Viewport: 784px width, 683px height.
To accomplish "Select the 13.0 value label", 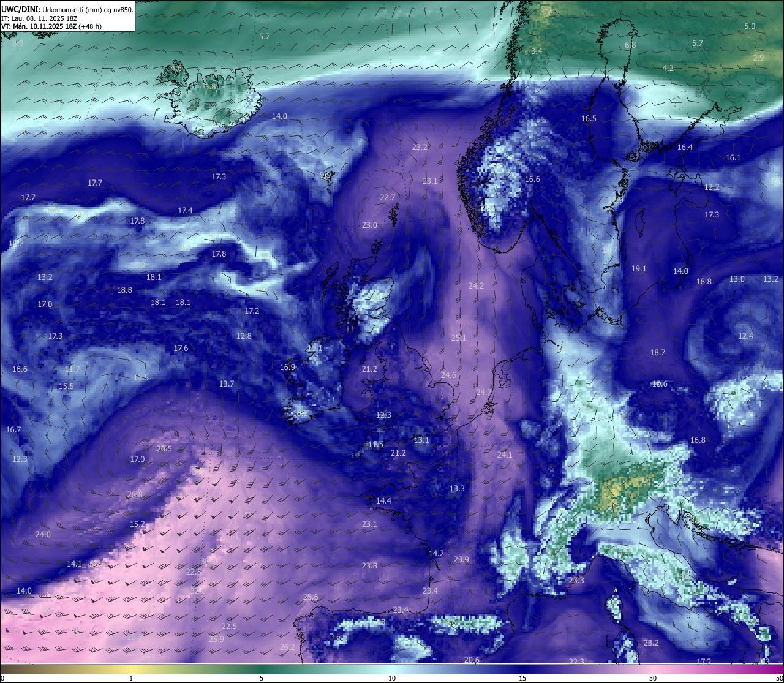I will [737, 279].
